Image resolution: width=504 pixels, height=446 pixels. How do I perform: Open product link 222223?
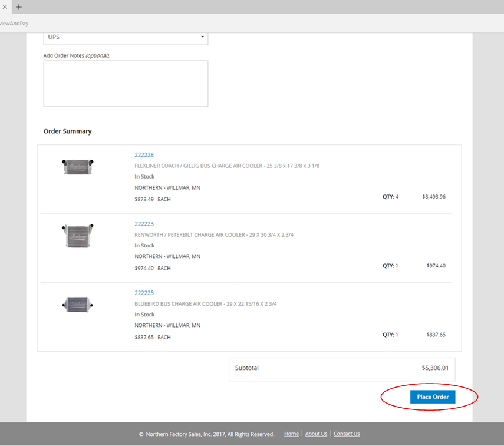[x=144, y=224]
